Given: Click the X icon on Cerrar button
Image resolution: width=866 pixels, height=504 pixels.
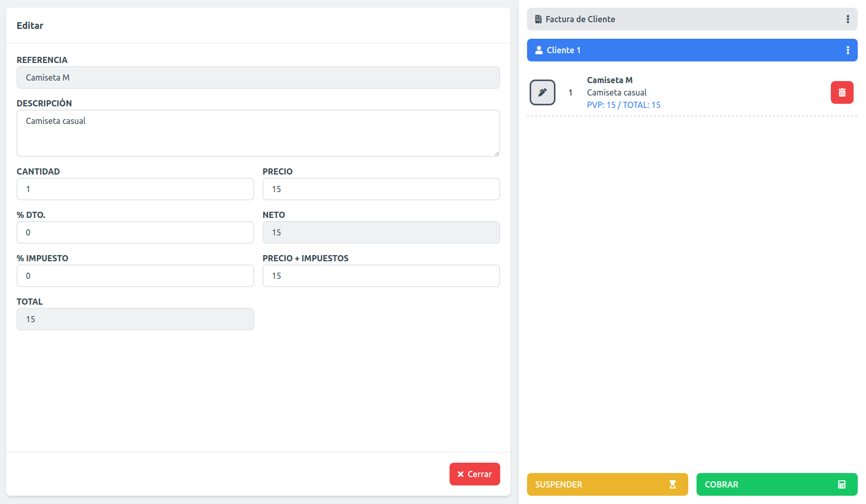Looking at the screenshot, I should (460, 474).
